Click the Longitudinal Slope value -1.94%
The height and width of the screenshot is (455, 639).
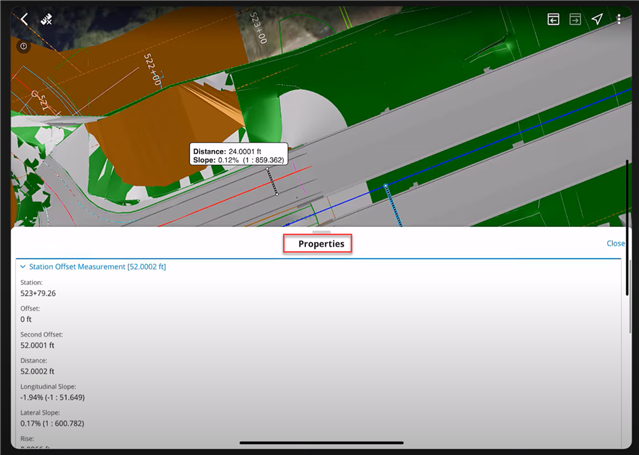tap(53, 397)
